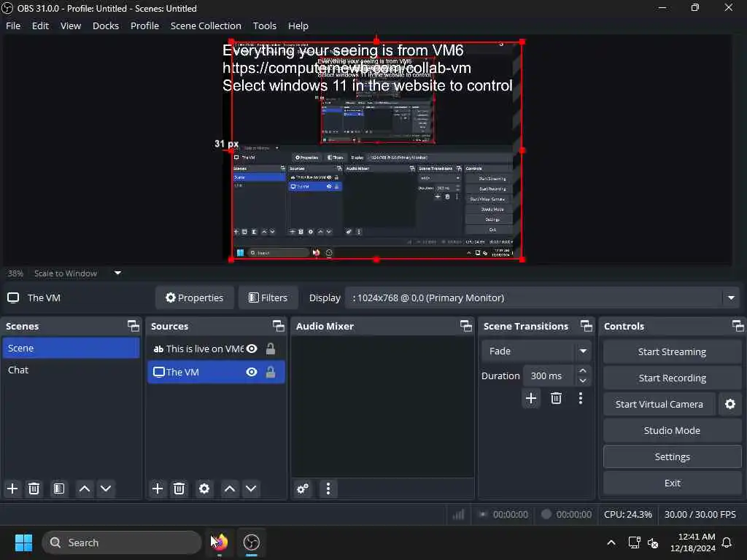Click Start Streaming button
This screenshot has height=560, width=747.
tap(672, 352)
